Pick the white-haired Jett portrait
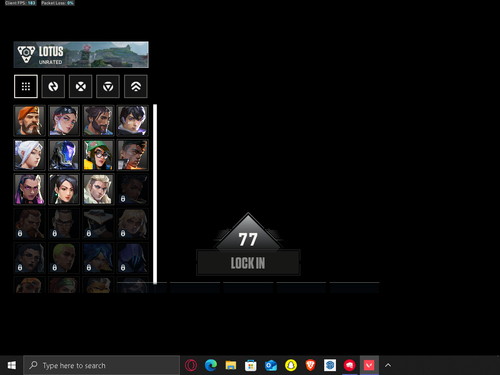 tap(29, 155)
